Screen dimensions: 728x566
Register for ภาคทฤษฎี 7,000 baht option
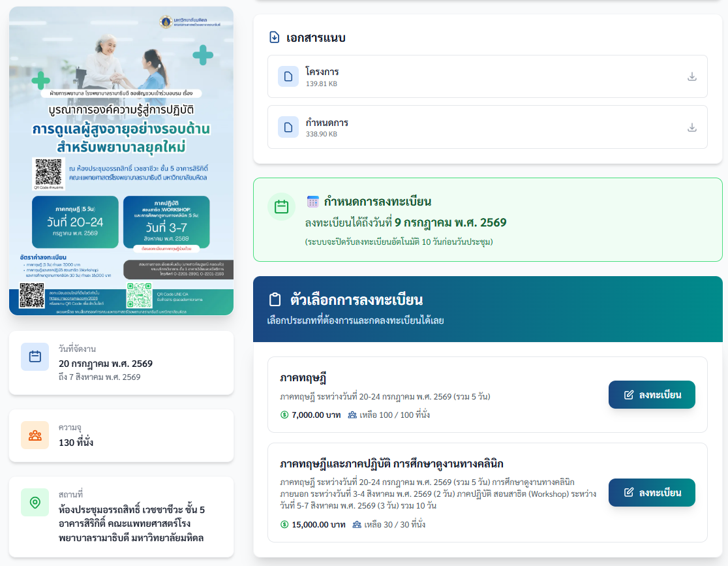click(651, 395)
